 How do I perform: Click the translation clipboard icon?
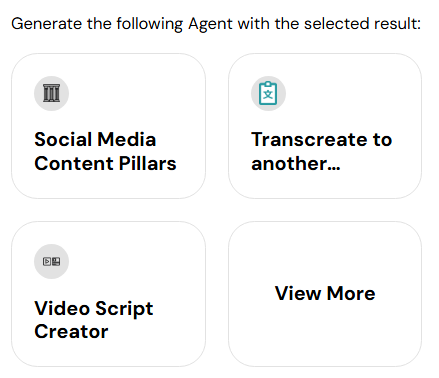pos(268,93)
